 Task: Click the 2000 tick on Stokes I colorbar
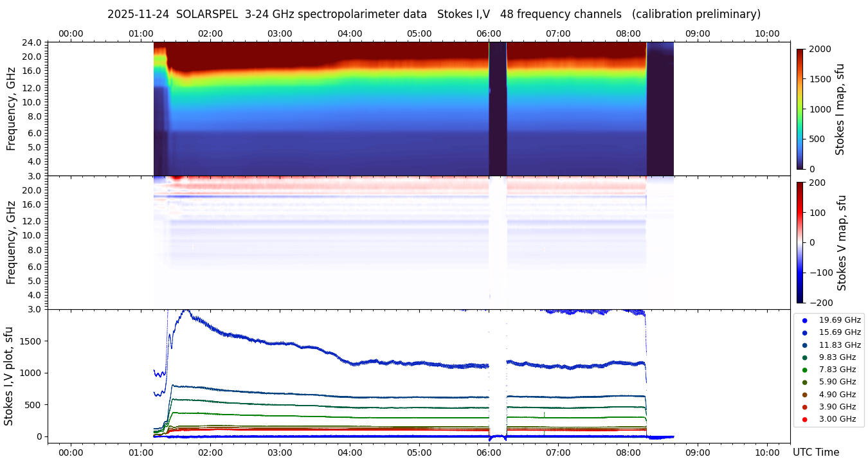click(818, 49)
